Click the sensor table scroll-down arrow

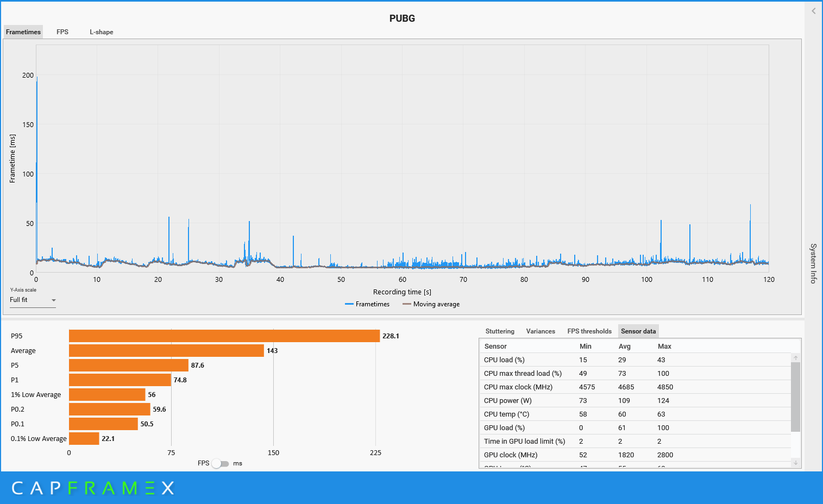[x=795, y=463]
